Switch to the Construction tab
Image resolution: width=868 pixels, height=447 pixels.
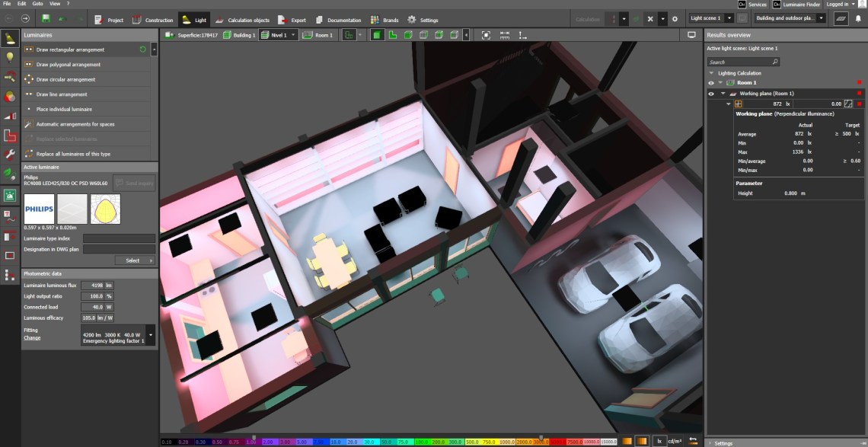tap(152, 20)
